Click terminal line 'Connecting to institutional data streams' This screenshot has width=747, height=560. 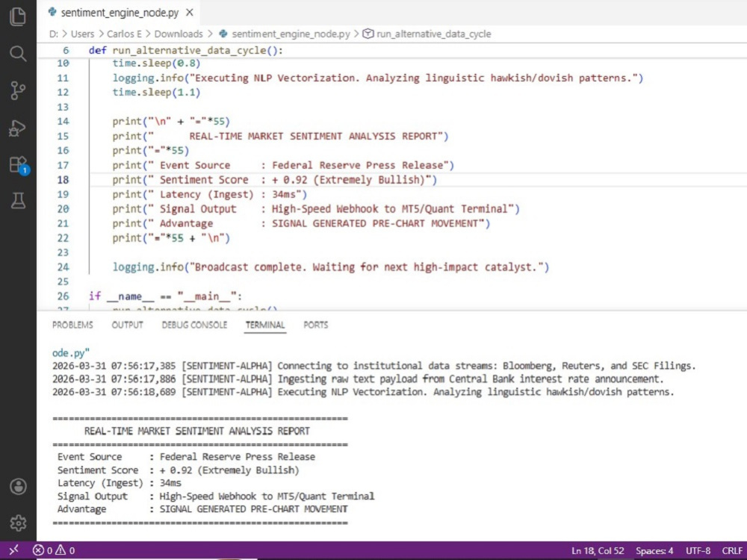[374, 366]
